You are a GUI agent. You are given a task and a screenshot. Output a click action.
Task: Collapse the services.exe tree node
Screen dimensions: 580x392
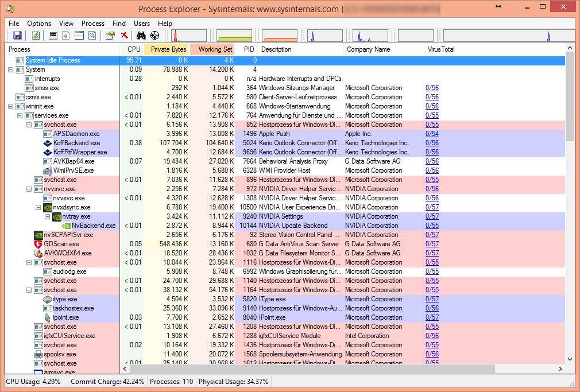pos(20,116)
